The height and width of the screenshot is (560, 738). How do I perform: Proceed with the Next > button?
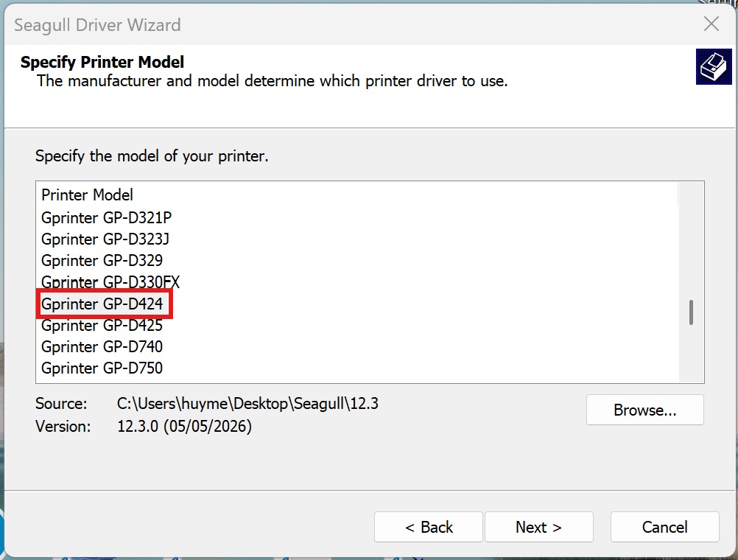(x=539, y=527)
